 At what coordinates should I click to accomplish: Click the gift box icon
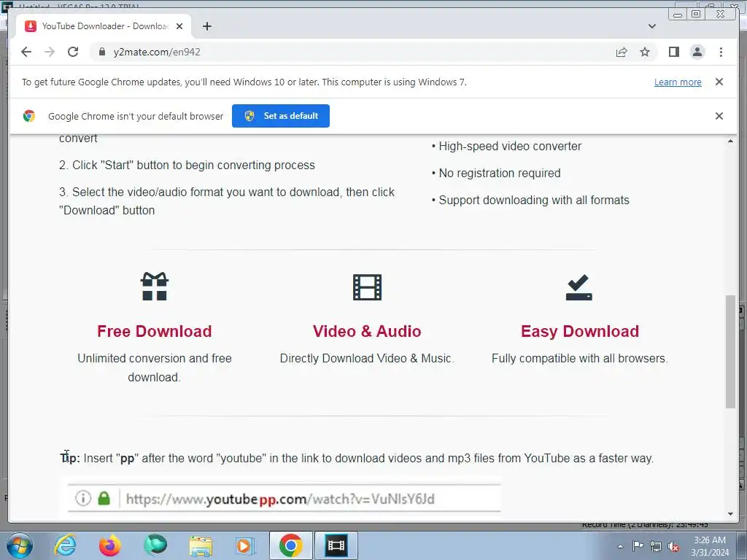pos(155,287)
